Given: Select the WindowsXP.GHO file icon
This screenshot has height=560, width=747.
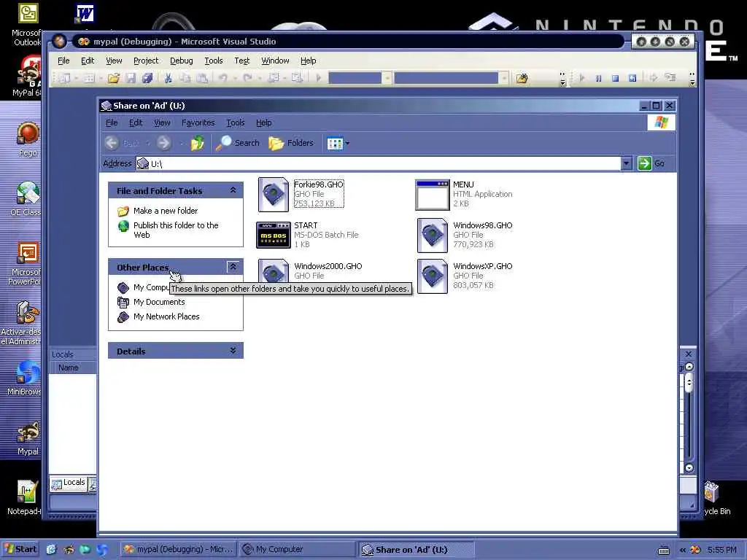Looking at the screenshot, I should 433,276.
